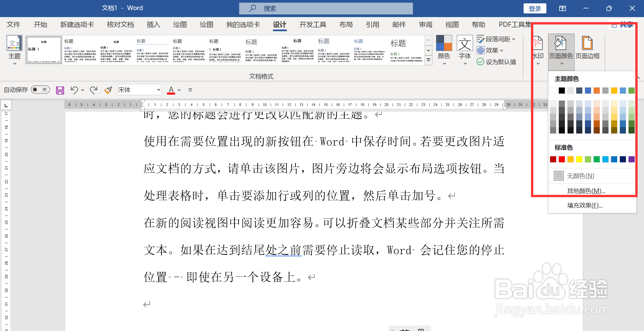Expand the Themes (主题) dropdown arrow
The image size is (644, 331).
click(x=15, y=63)
